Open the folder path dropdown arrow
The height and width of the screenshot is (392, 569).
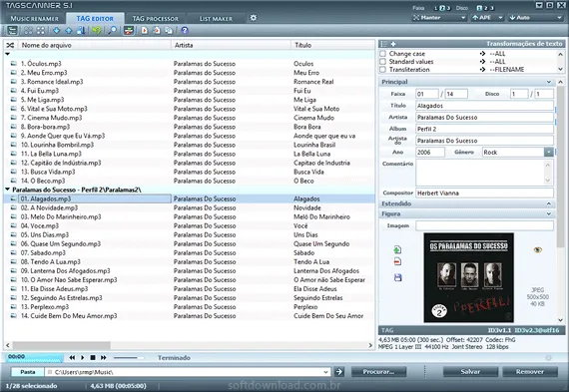(x=325, y=372)
